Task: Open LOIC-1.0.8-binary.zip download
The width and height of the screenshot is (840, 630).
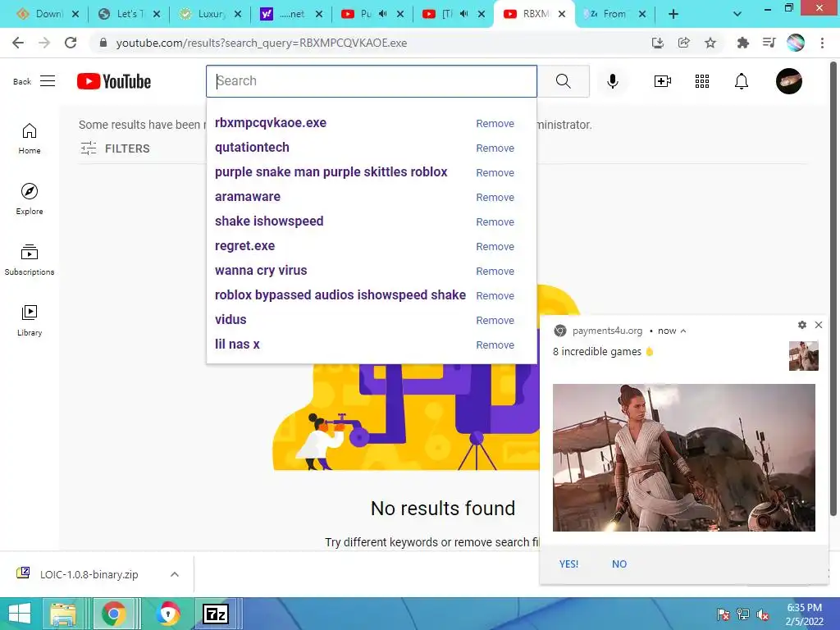Action: point(89,574)
